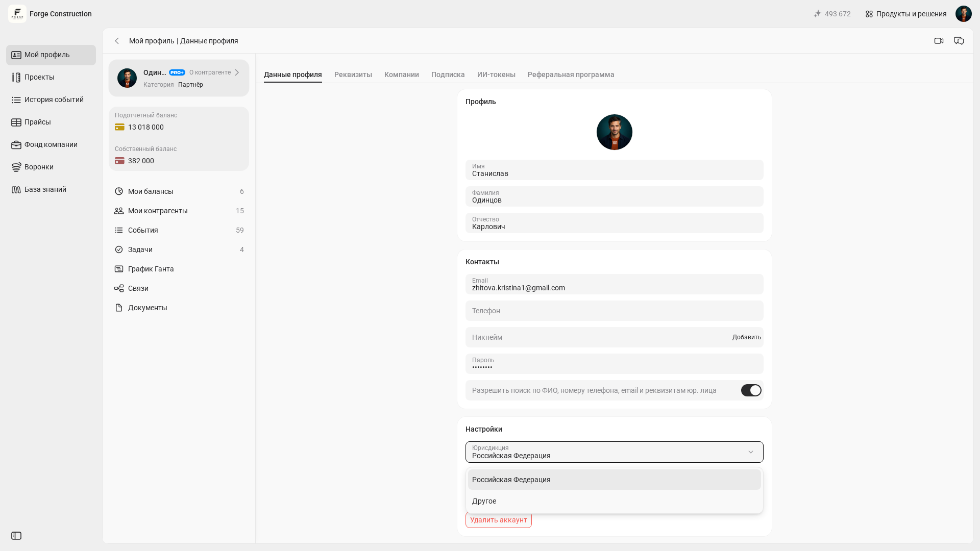Screen dimensions: 980x551
Task: Open the Подписка tab
Action: (448, 74)
